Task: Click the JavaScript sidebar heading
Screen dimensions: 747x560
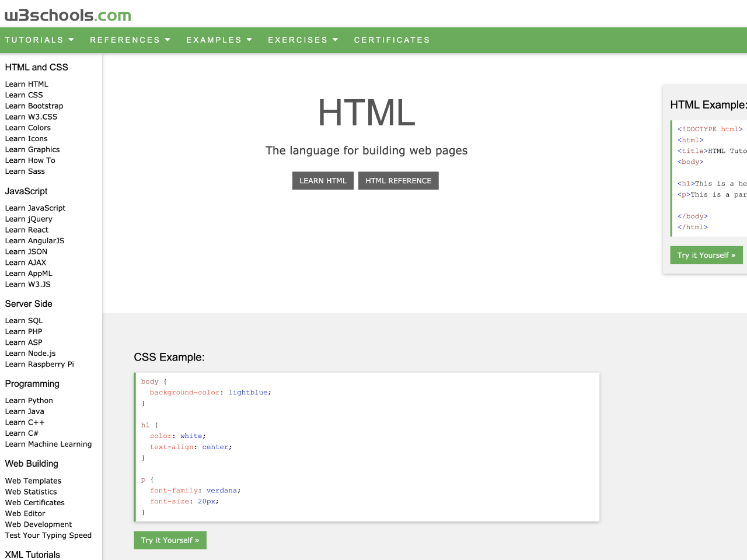Action: (x=26, y=191)
